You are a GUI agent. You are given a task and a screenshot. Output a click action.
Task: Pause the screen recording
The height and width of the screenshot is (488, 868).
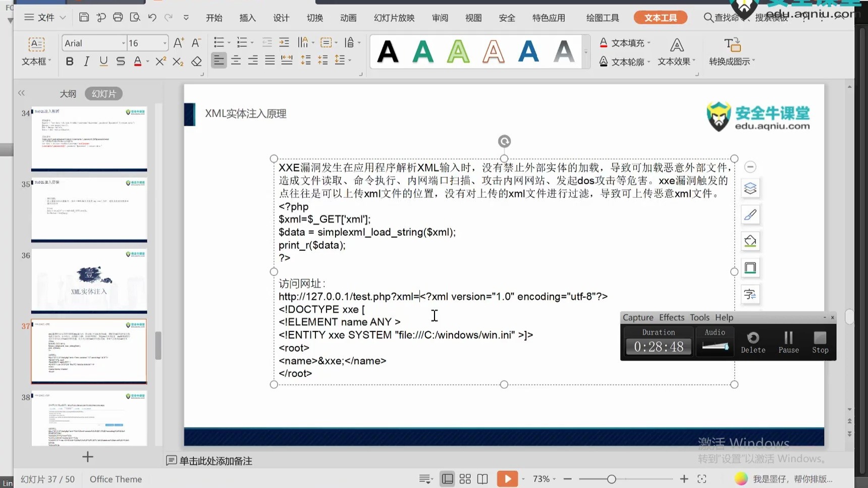coord(788,341)
